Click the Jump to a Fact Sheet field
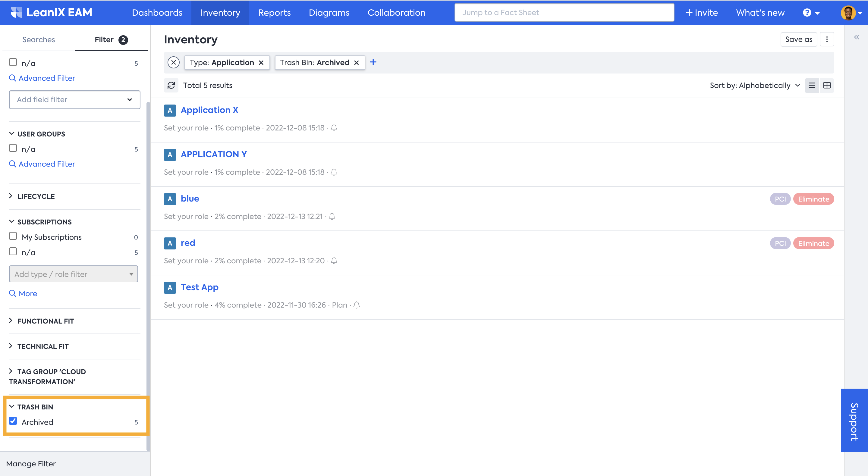Screen dimensions: 868x476 click(564, 13)
